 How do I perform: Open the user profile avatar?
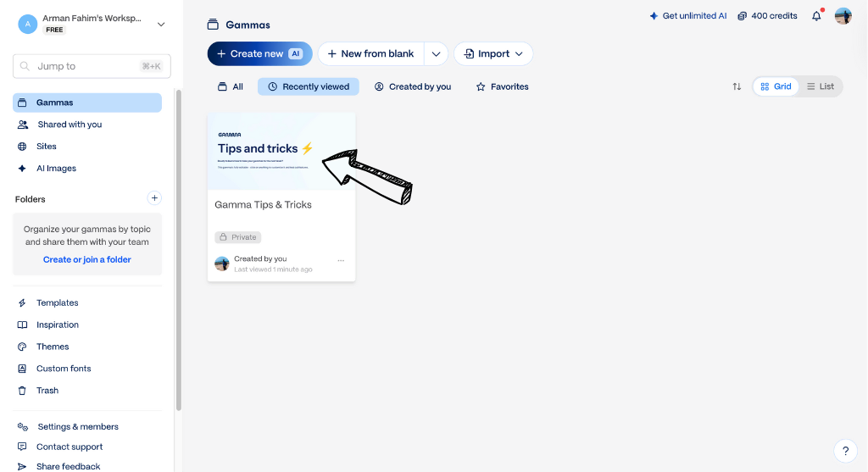click(843, 16)
